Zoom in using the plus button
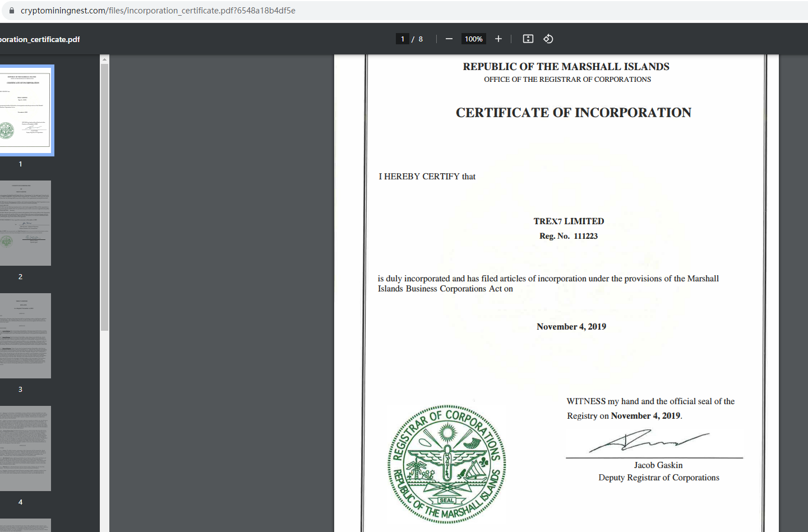Viewport: 808px width, 532px height. (x=498, y=39)
